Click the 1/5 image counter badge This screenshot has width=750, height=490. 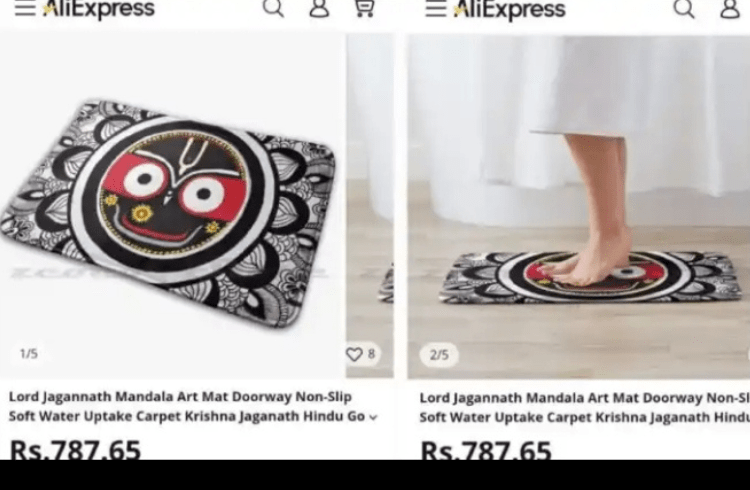29,354
